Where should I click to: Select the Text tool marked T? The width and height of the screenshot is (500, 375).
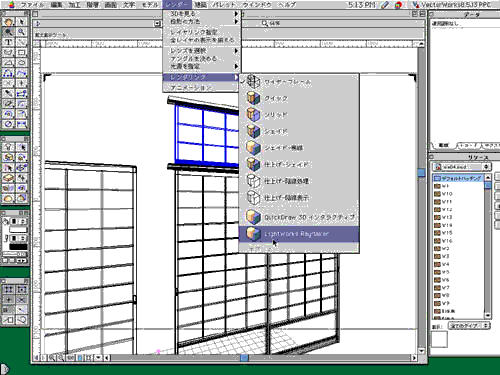9,42
